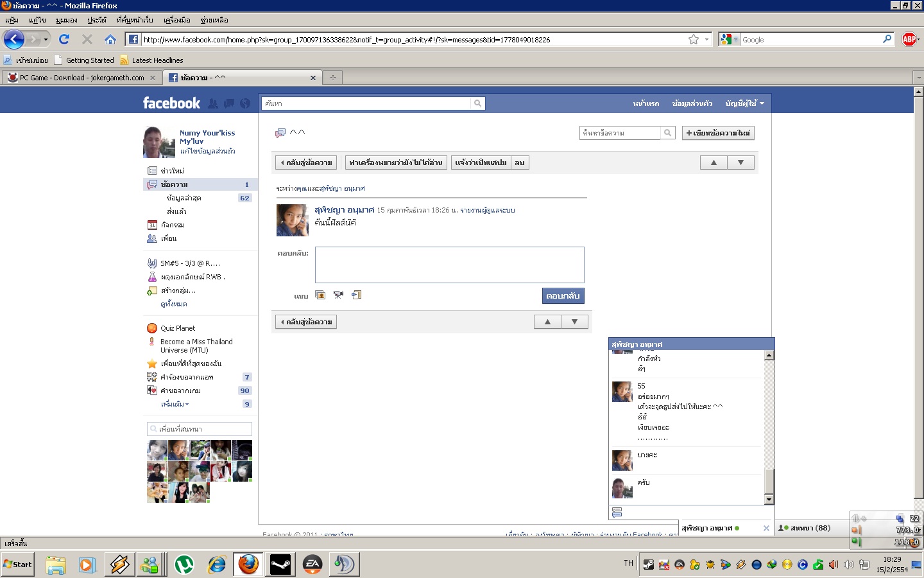Launch uTorrent from the quick launch bar
The width and height of the screenshot is (924, 578).
184,565
